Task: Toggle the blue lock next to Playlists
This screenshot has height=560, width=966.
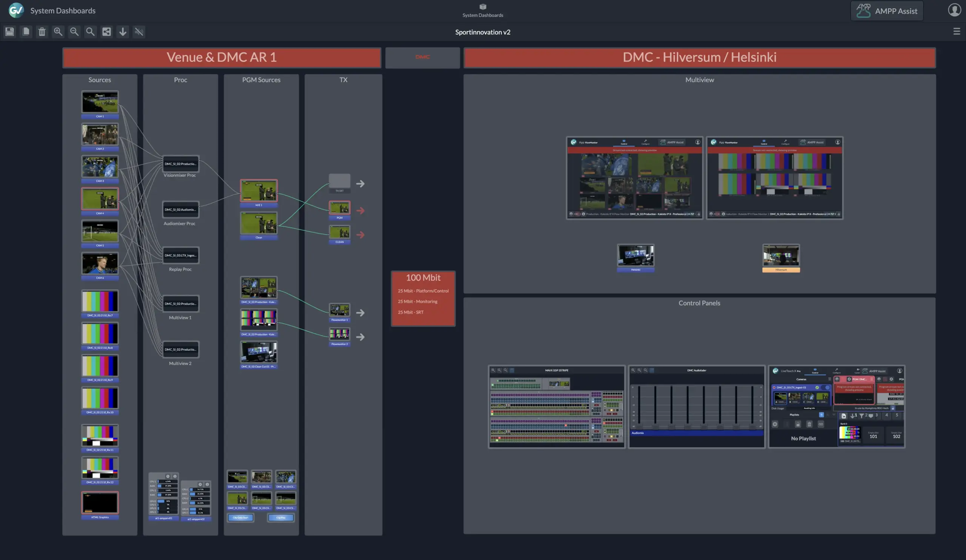Action: [821, 415]
